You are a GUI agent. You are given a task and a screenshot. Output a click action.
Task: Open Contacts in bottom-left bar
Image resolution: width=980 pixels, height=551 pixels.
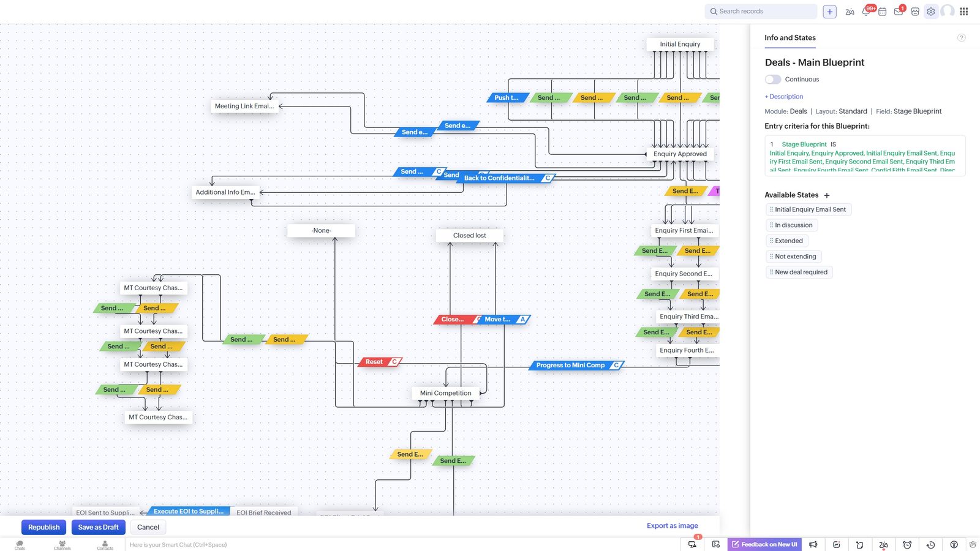pos(105,545)
